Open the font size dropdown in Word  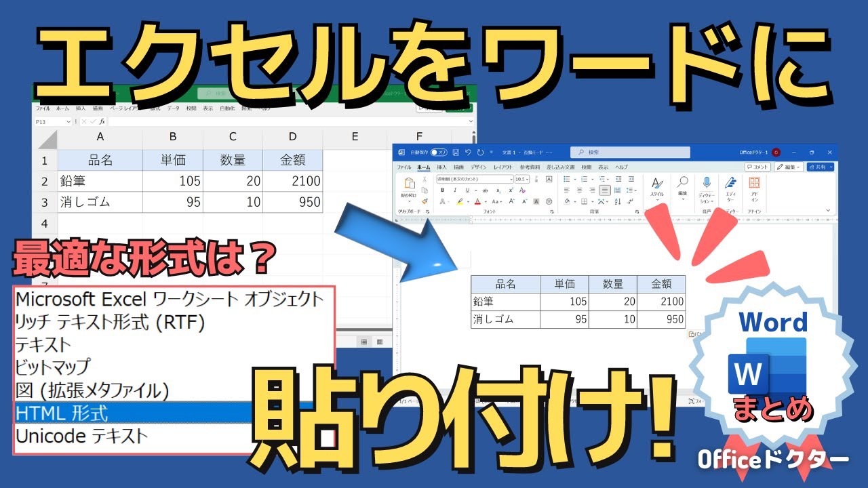pos(526,179)
